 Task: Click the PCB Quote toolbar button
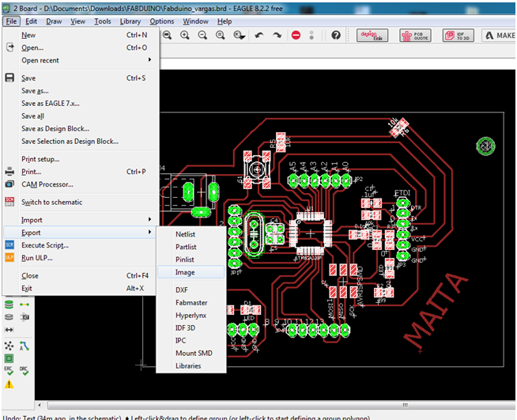click(x=415, y=36)
